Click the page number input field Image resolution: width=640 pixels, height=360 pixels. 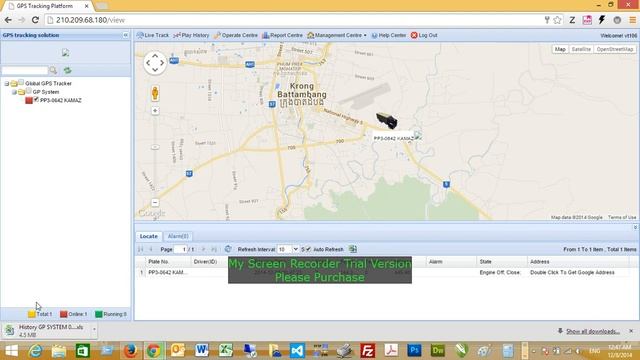pyautogui.click(x=180, y=249)
